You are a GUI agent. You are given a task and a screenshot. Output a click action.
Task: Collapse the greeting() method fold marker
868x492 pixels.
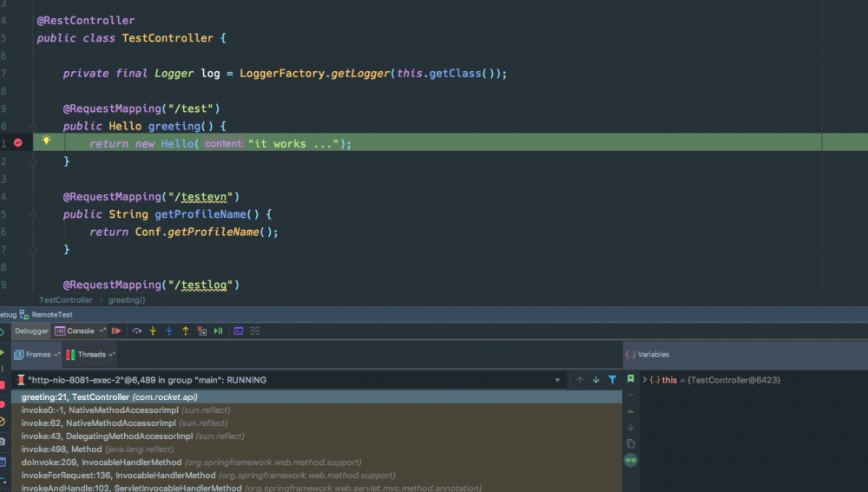coord(32,127)
